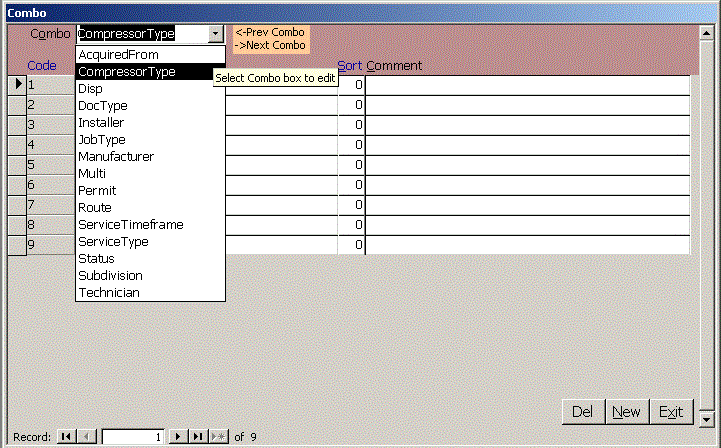
Task: Go to first record navigation button
Action: tap(66, 437)
